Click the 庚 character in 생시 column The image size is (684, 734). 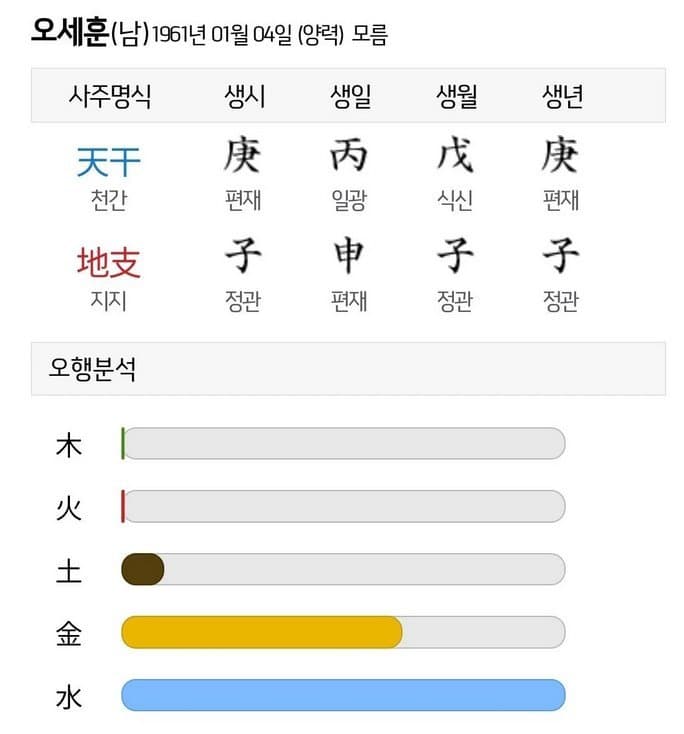pyautogui.click(x=243, y=156)
